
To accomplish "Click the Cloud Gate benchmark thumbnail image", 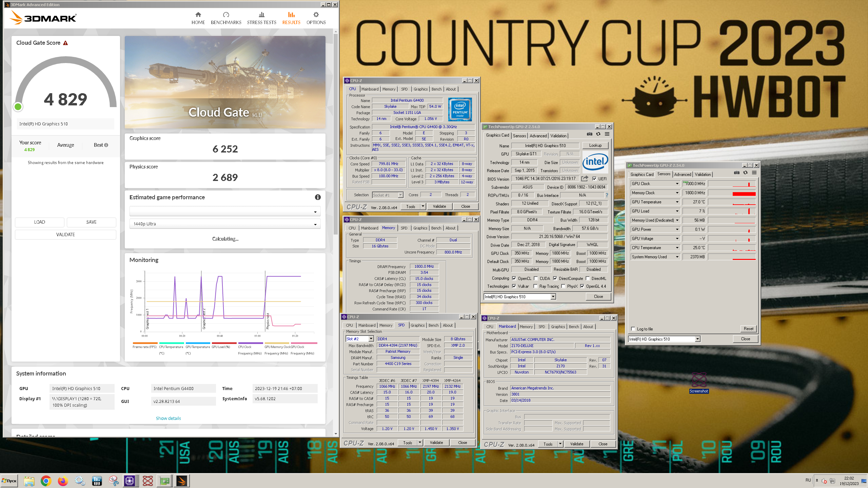I will coord(225,82).
